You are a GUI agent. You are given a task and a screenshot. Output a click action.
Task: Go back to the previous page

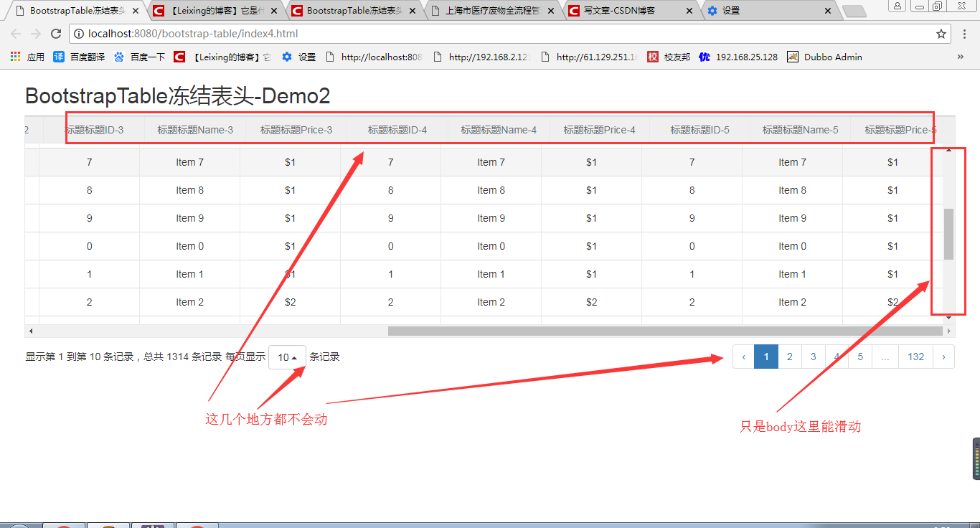click(16, 34)
